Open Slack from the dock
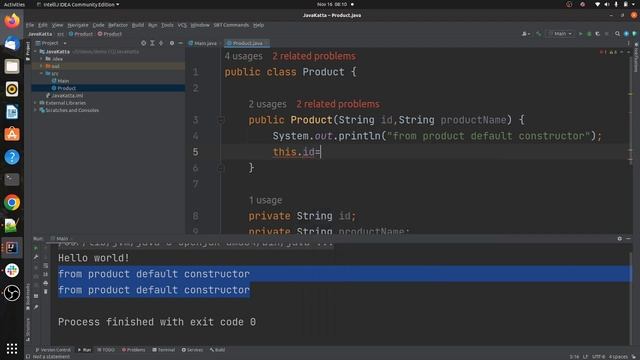640x360 pixels. (x=12, y=270)
